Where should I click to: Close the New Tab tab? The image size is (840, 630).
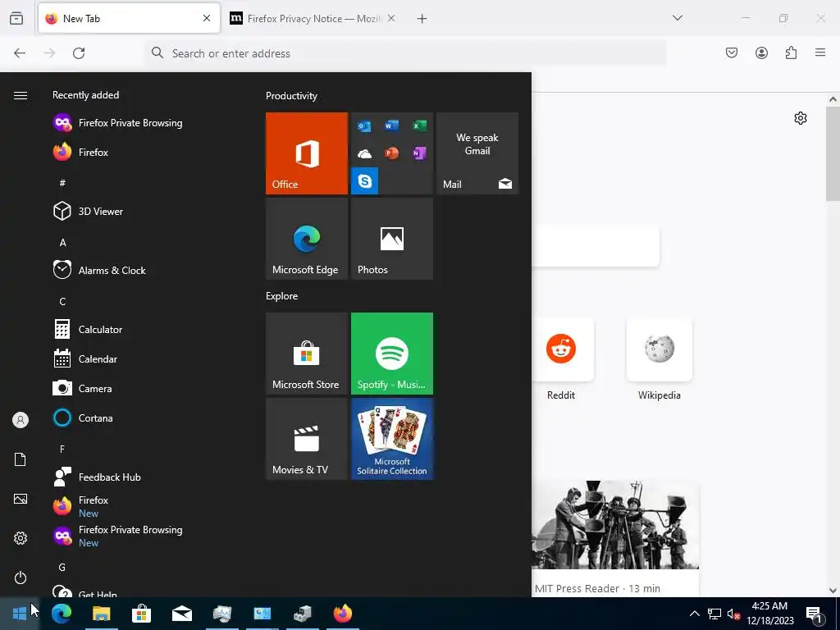pos(207,18)
